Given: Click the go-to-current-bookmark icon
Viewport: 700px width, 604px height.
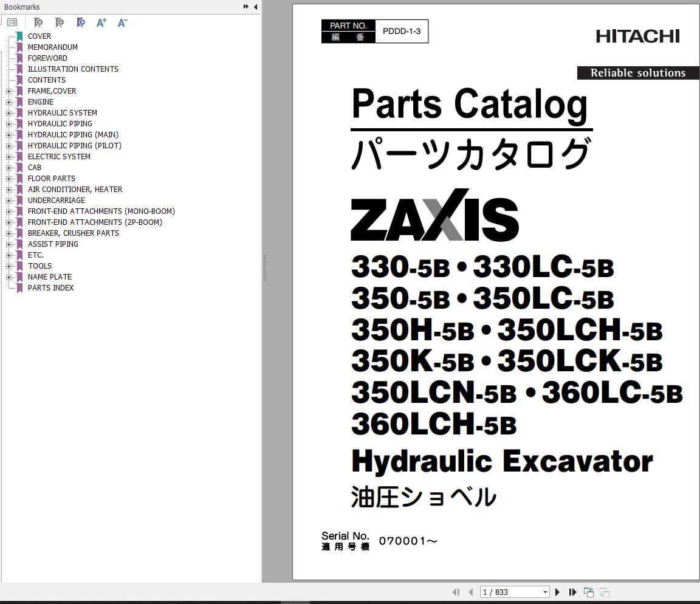Looking at the screenshot, I should tap(81, 22).
